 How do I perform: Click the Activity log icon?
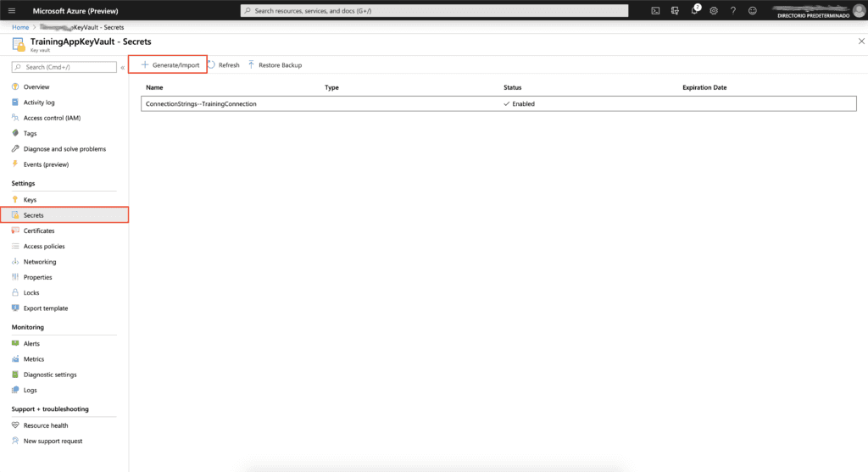tap(15, 103)
